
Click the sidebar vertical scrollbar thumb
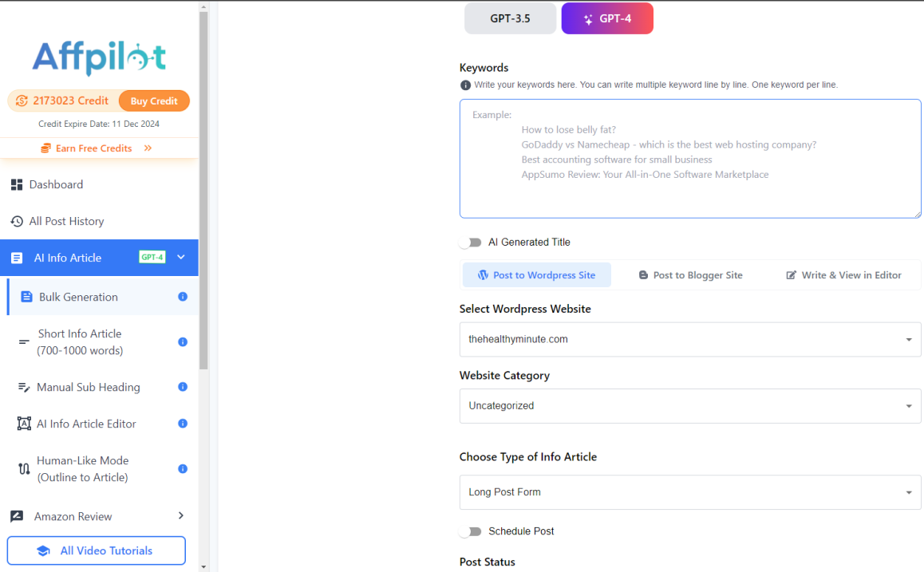coord(204,191)
